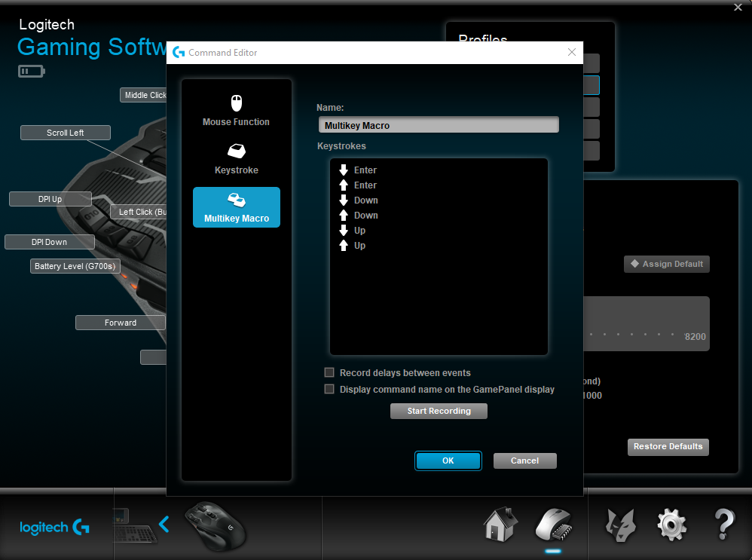Click the DPI Down button label
752x560 pixels.
click(x=50, y=242)
